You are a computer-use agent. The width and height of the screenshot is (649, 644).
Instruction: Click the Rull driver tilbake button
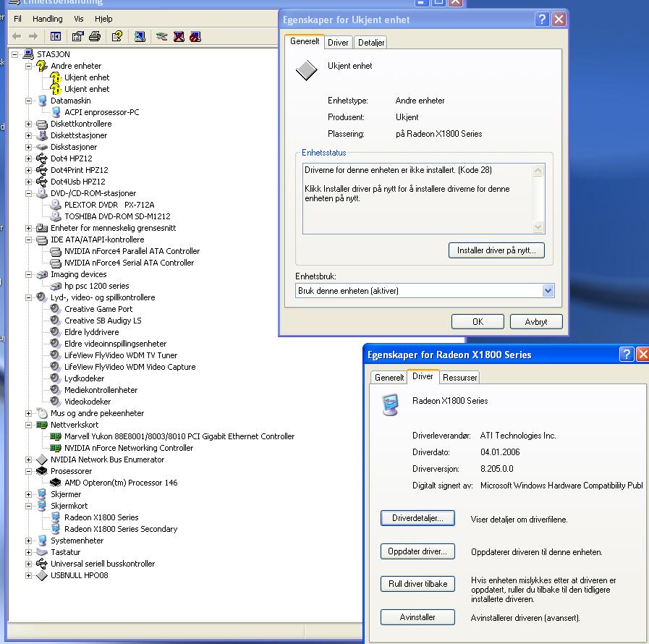pos(417,584)
